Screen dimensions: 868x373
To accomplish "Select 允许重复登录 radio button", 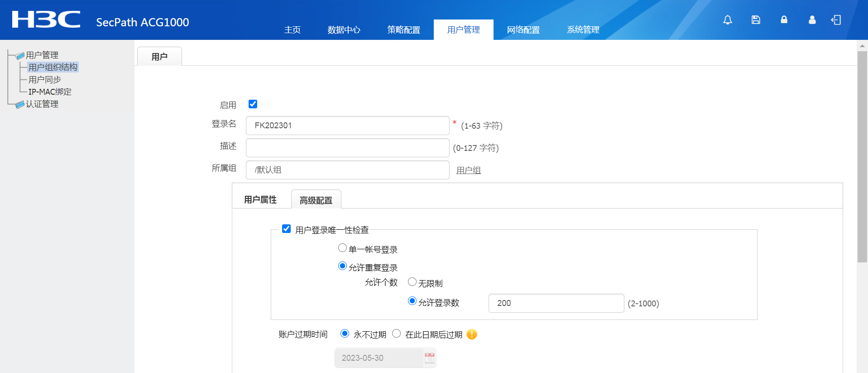I will pos(342,266).
